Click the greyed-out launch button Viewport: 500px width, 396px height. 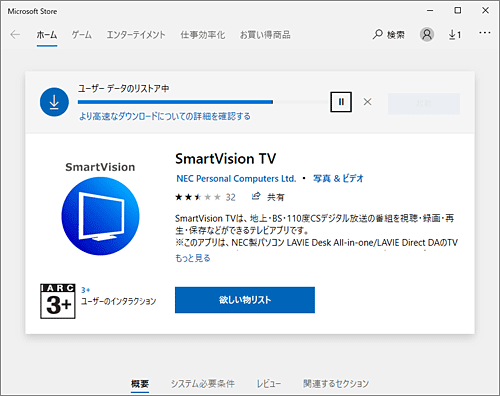(424, 104)
